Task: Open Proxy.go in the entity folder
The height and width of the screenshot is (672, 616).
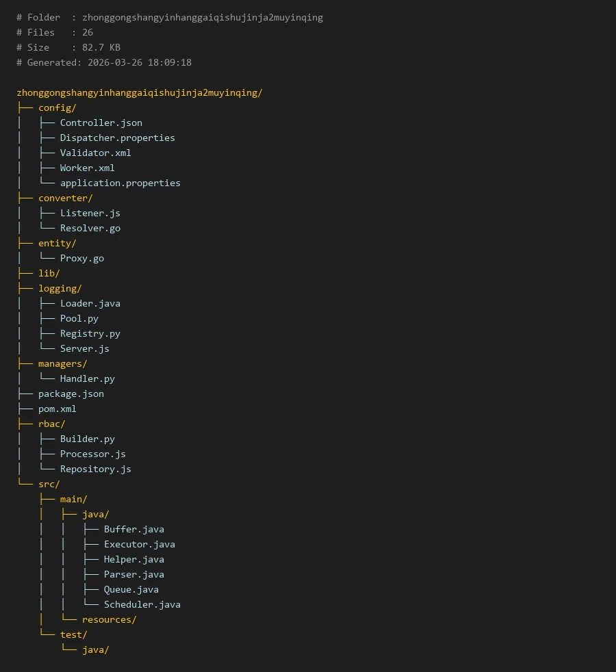Action: 81,258
